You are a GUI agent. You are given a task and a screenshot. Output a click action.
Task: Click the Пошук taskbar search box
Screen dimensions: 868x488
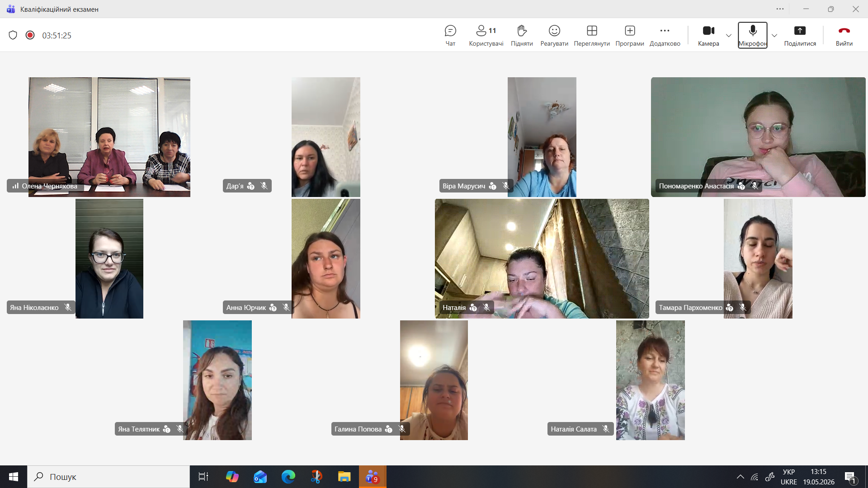(108, 477)
